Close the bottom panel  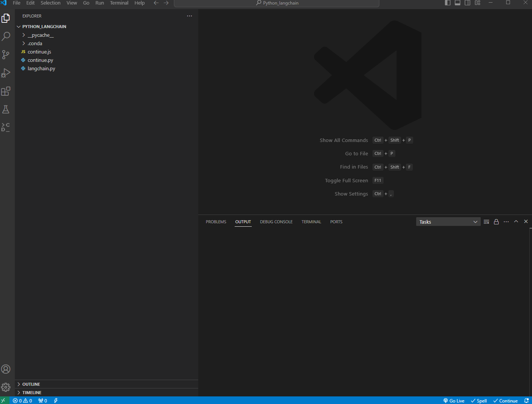point(526,221)
